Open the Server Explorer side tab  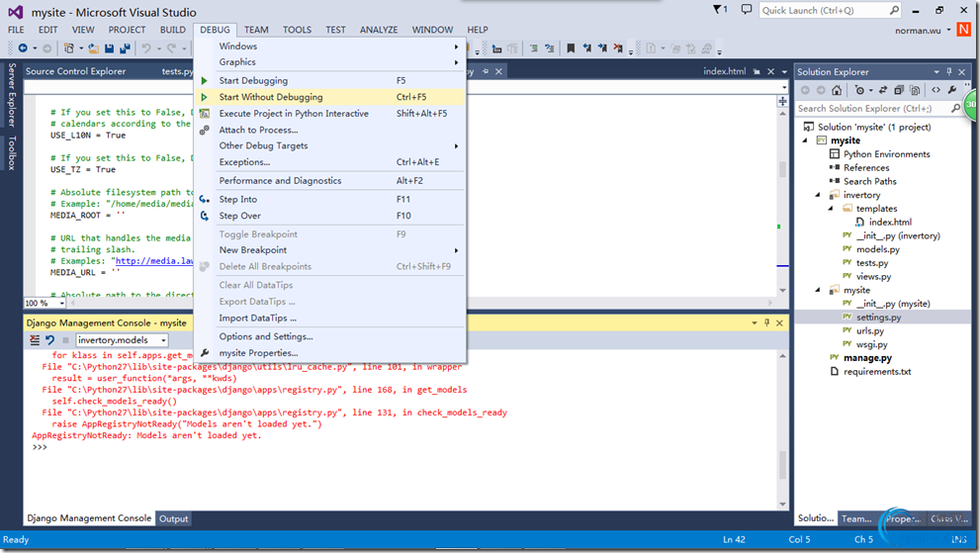point(11,95)
